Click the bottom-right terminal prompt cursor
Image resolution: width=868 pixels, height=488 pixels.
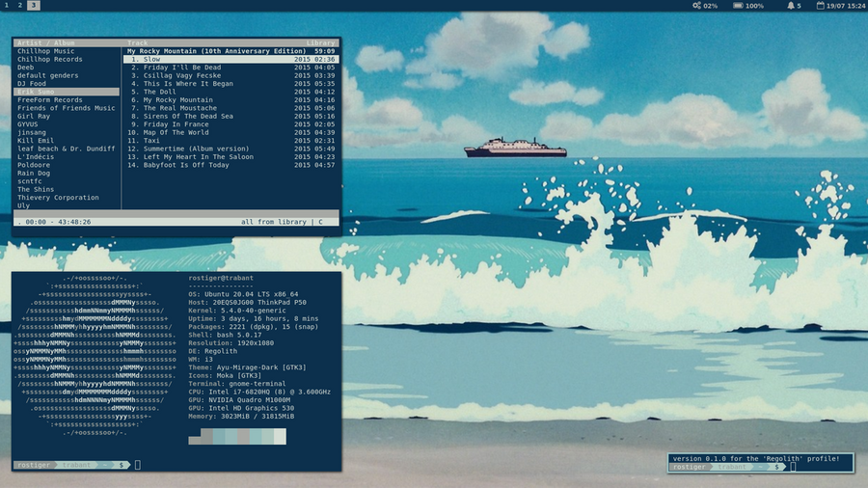[793, 467]
